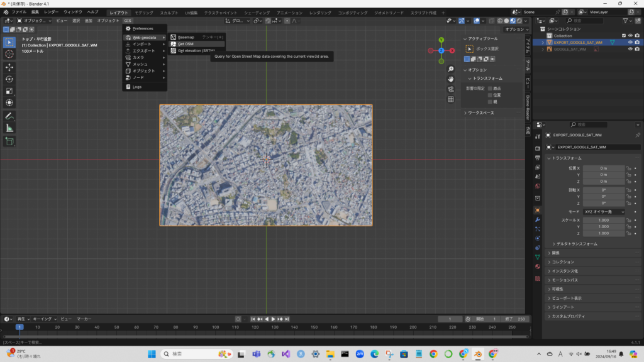Viewport: 644px width, 362px height.
Task: Uncheck the Collection exclude checkbox in outliner
Action: coord(623,35)
